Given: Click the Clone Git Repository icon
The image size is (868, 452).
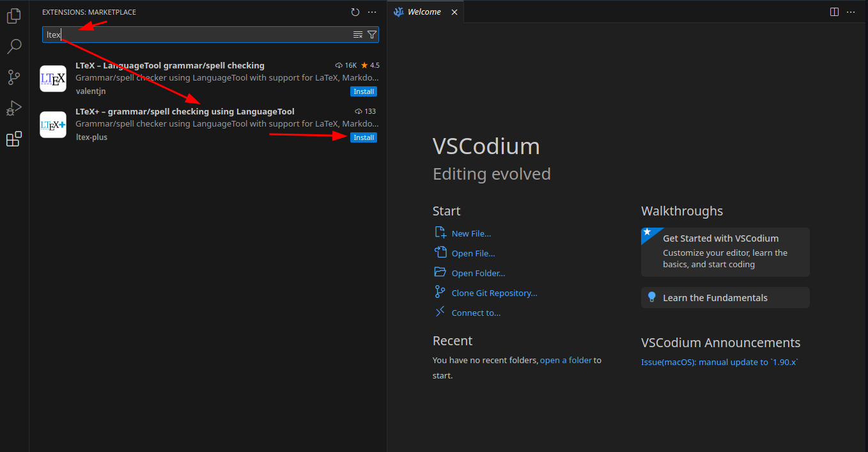Looking at the screenshot, I should [x=440, y=292].
